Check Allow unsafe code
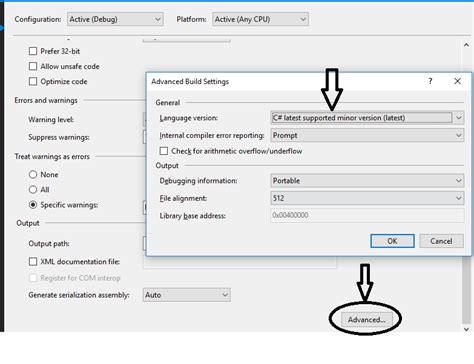Viewport: 474px width, 364px height. [33, 66]
